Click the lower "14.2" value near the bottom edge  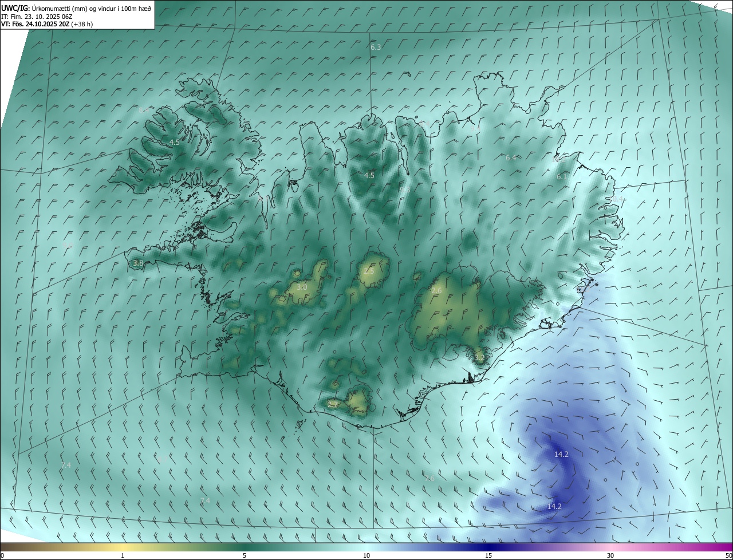pyautogui.click(x=554, y=507)
